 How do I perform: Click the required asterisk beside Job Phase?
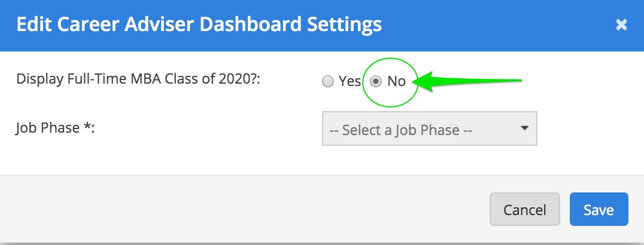pos(86,126)
